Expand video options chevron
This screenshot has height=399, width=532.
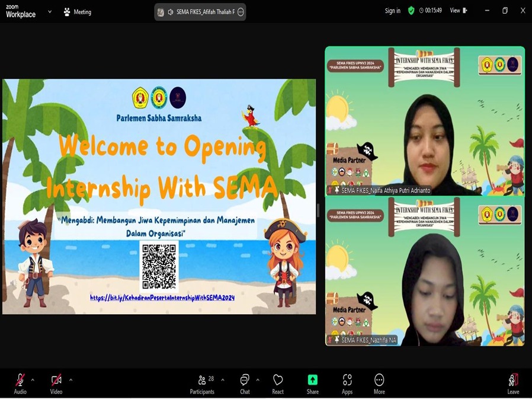pos(70,379)
